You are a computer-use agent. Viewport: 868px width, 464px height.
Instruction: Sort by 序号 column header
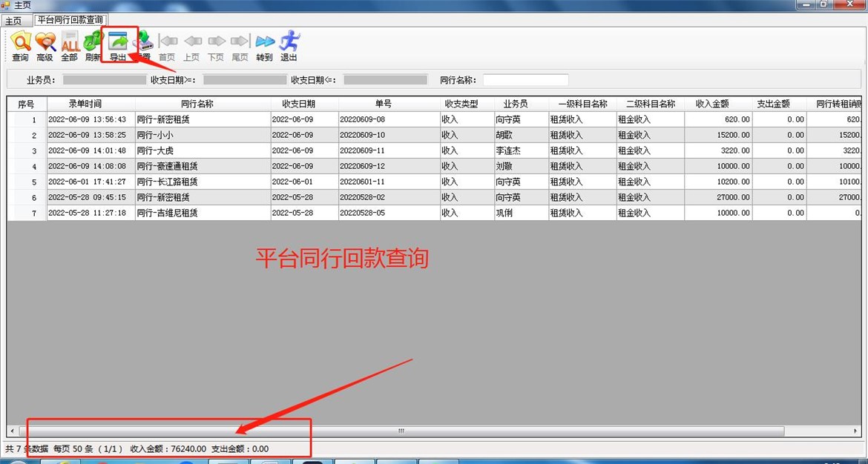click(x=27, y=104)
